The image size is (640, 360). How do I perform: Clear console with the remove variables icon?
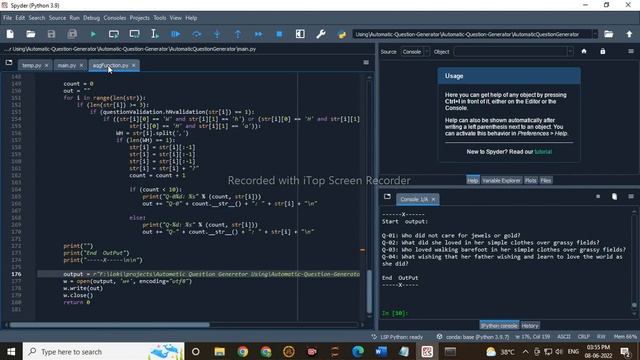click(x=614, y=197)
